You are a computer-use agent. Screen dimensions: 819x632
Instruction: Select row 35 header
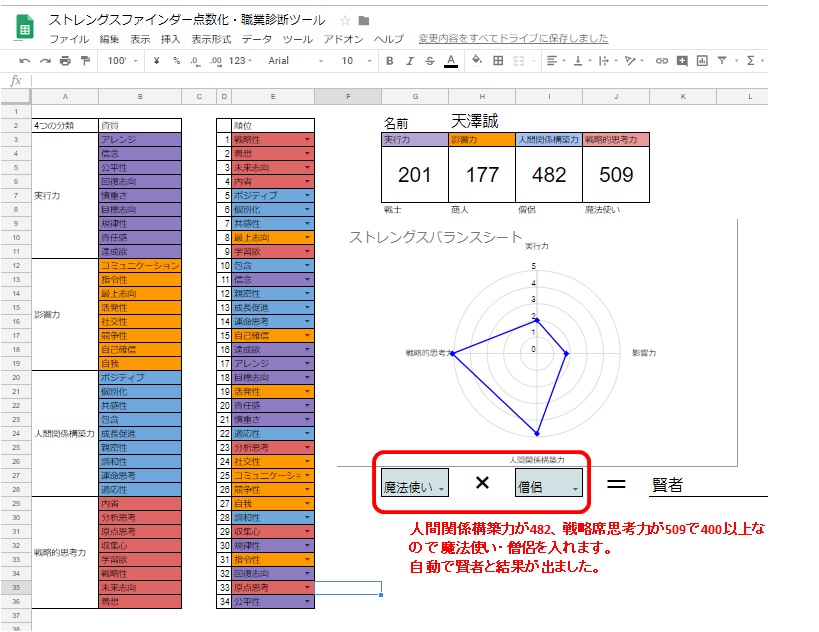pos(16,588)
